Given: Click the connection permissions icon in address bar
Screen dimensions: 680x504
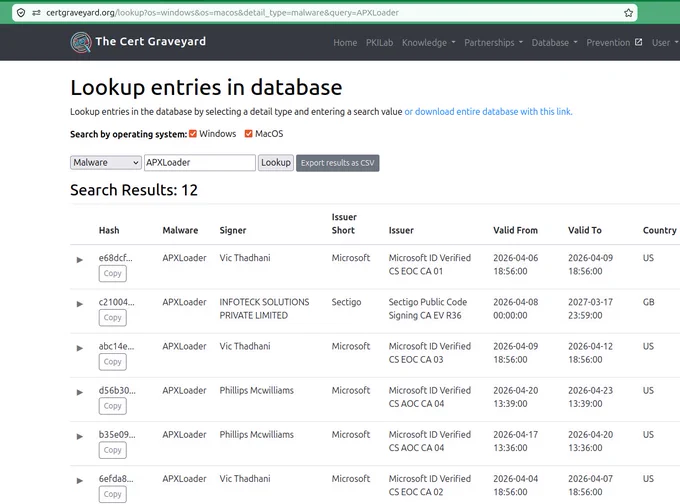Looking at the screenshot, I should point(36,13).
